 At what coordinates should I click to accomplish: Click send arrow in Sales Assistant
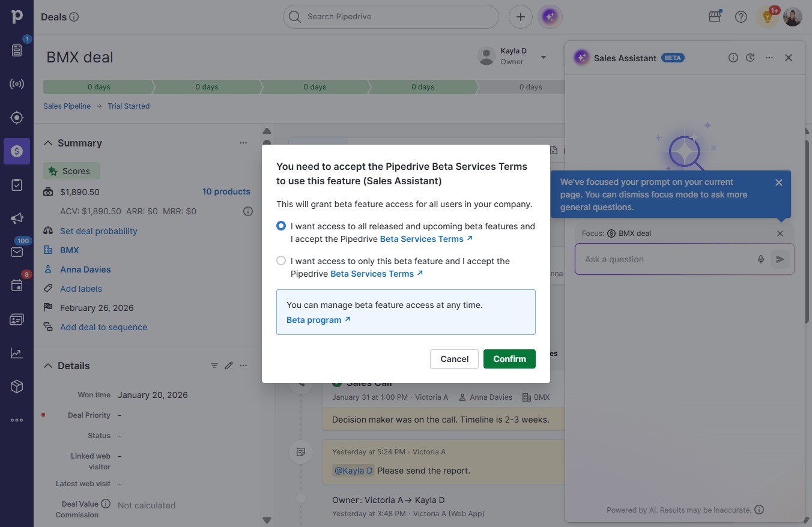[780, 259]
